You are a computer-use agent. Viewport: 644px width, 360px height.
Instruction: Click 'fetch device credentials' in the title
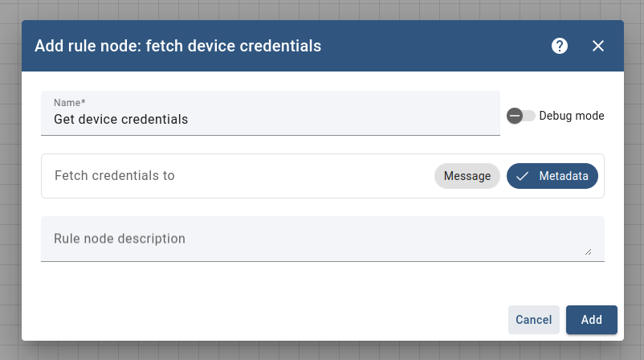tap(234, 46)
